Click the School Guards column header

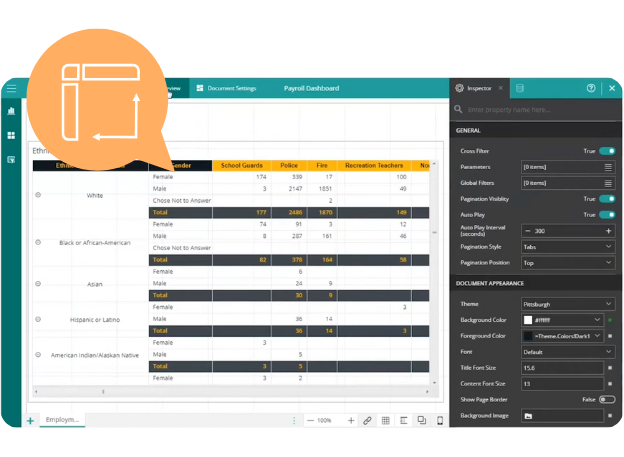242,165
